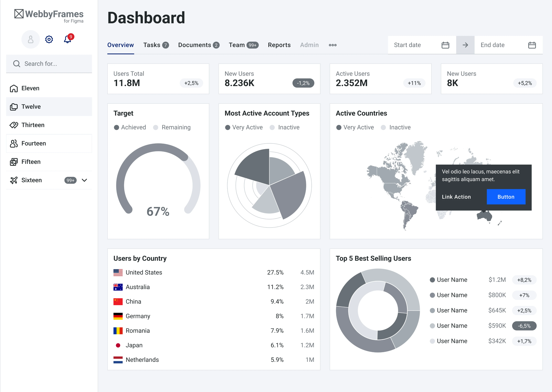Click the blue Button in map tooltip

coord(506,197)
